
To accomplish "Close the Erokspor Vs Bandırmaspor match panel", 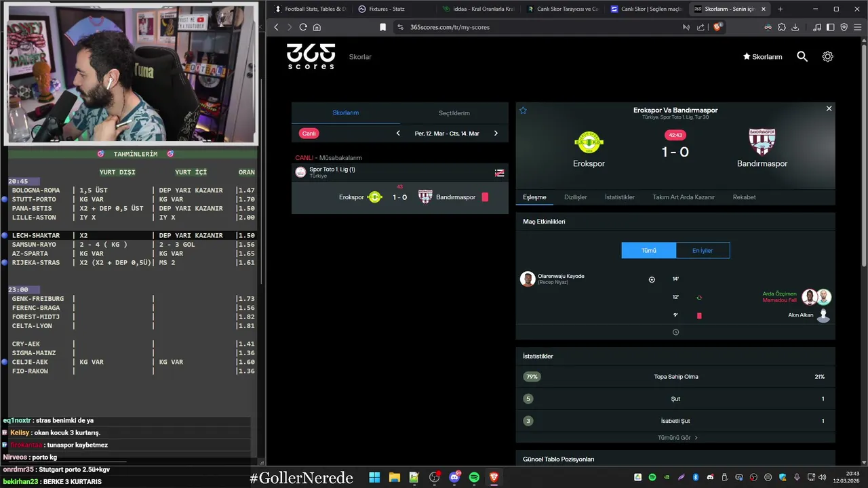I will pos(829,108).
